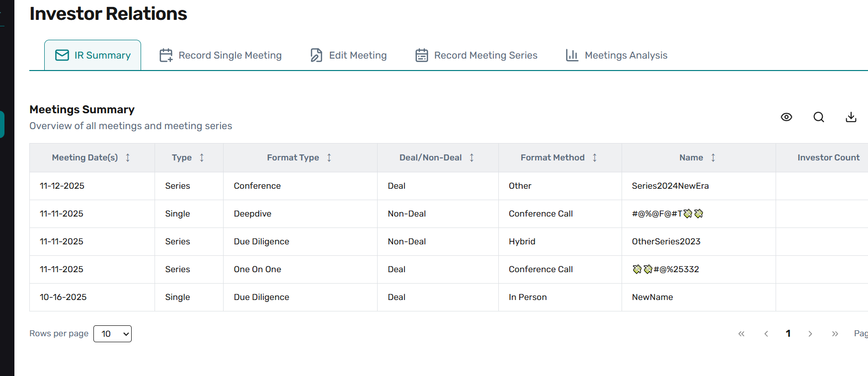This screenshot has height=376, width=868.
Task: Open the Edit Meeting tab
Action: point(348,55)
